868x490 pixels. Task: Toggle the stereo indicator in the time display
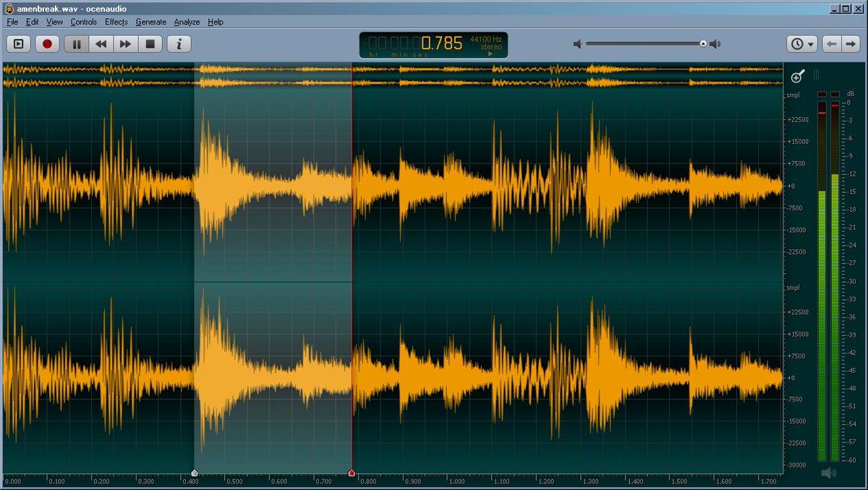coord(492,46)
